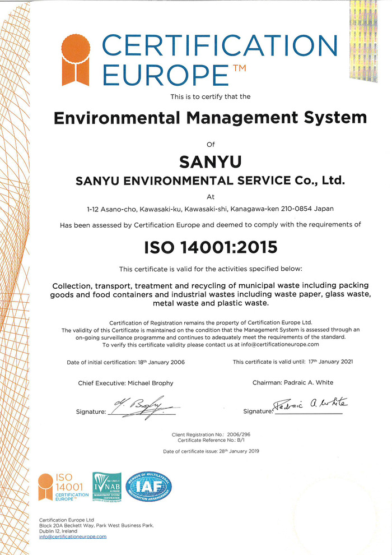Click the certificate valid until date
This screenshot has height=555, width=392.
click(x=293, y=362)
